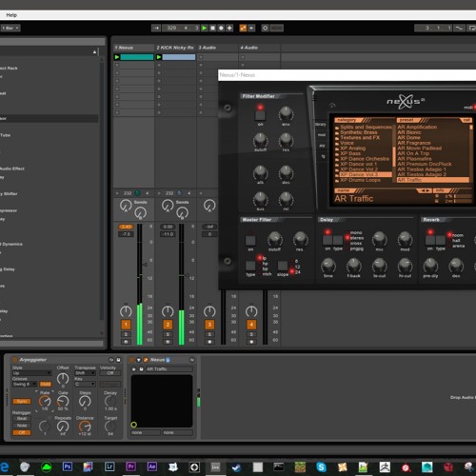The width and height of the screenshot is (476, 476).
Task: Launch the teal clip on the Nexus track
Action: tap(117, 57)
